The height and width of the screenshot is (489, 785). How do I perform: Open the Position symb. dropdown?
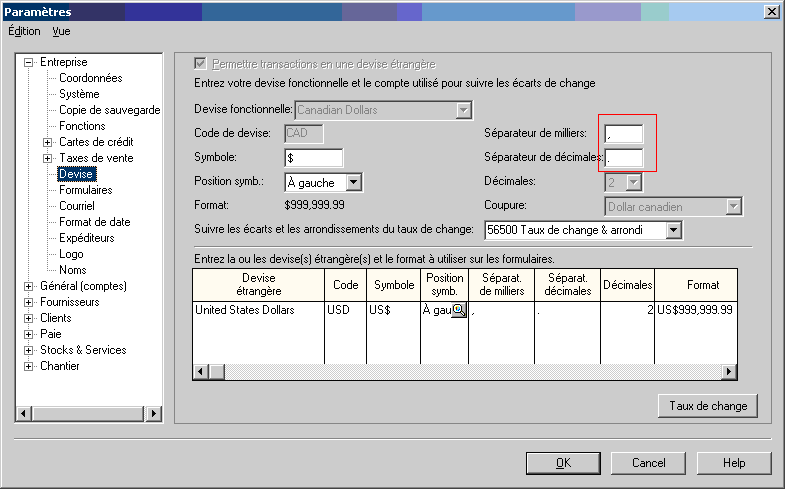coord(353,182)
